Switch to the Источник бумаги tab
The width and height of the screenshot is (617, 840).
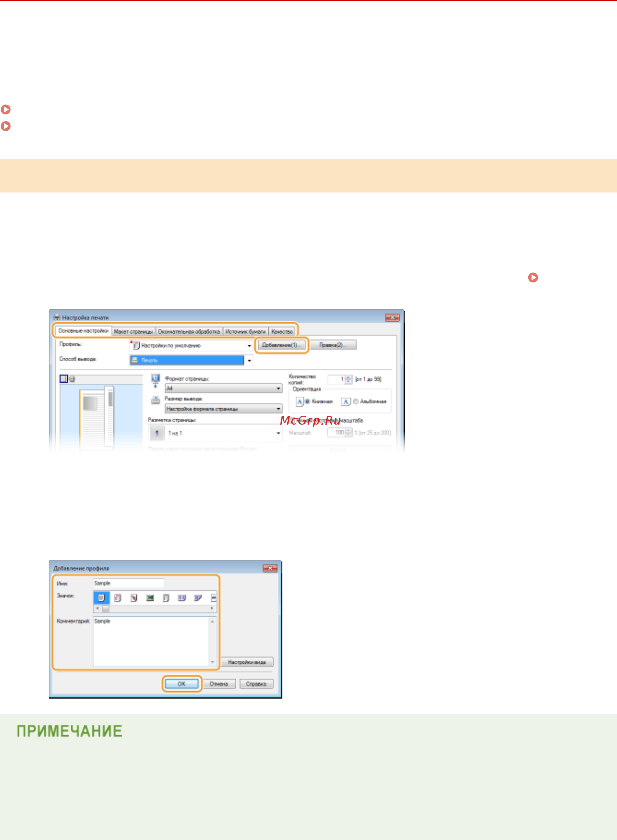pos(246,331)
